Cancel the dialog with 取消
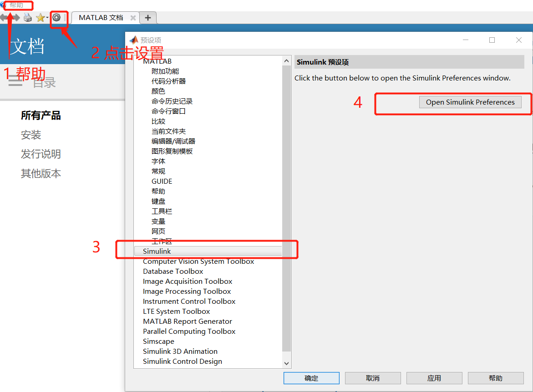The height and width of the screenshot is (392, 533). (x=373, y=378)
